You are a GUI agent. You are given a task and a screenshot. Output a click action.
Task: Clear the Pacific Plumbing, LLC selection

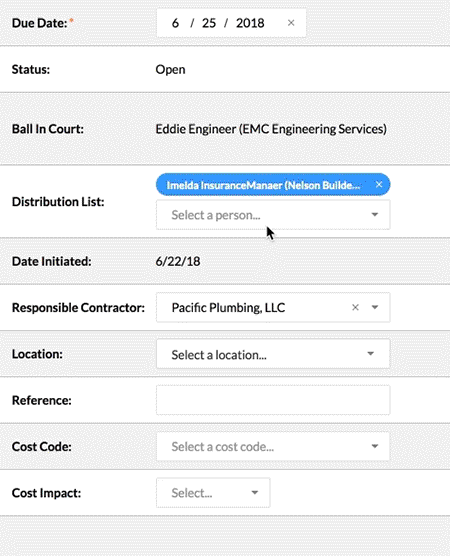coord(355,307)
